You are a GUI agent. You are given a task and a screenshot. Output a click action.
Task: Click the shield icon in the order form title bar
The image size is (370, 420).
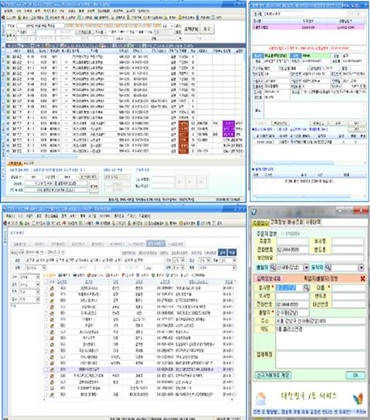(x=254, y=212)
